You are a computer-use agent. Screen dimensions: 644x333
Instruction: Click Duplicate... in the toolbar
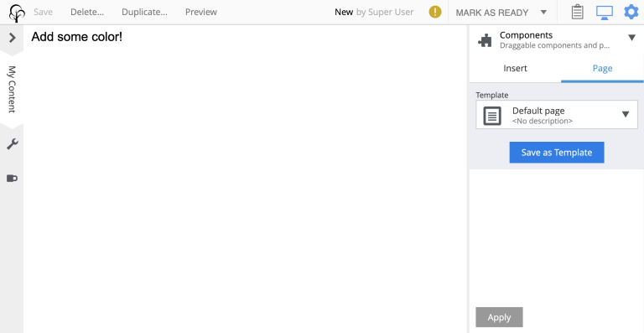click(144, 13)
